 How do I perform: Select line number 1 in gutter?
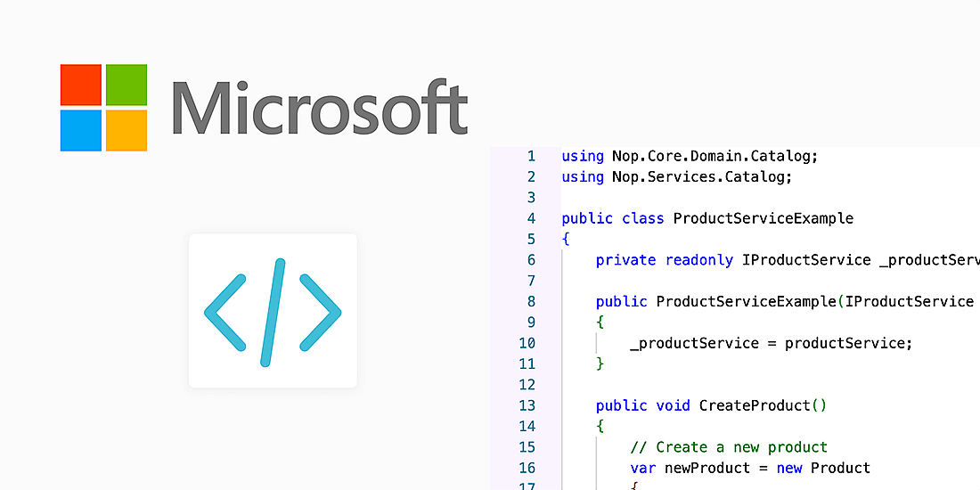click(531, 156)
